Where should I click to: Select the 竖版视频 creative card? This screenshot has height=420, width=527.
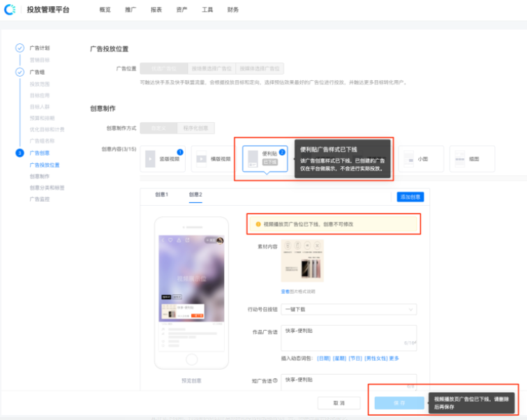pos(163,159)
